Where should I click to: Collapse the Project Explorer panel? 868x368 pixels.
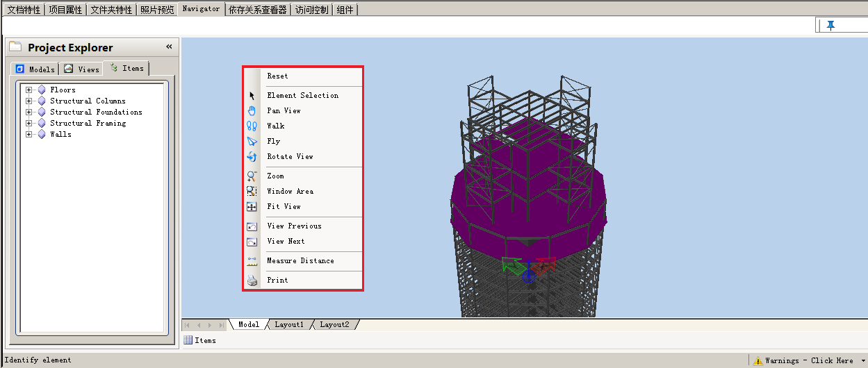click(169, 47)
